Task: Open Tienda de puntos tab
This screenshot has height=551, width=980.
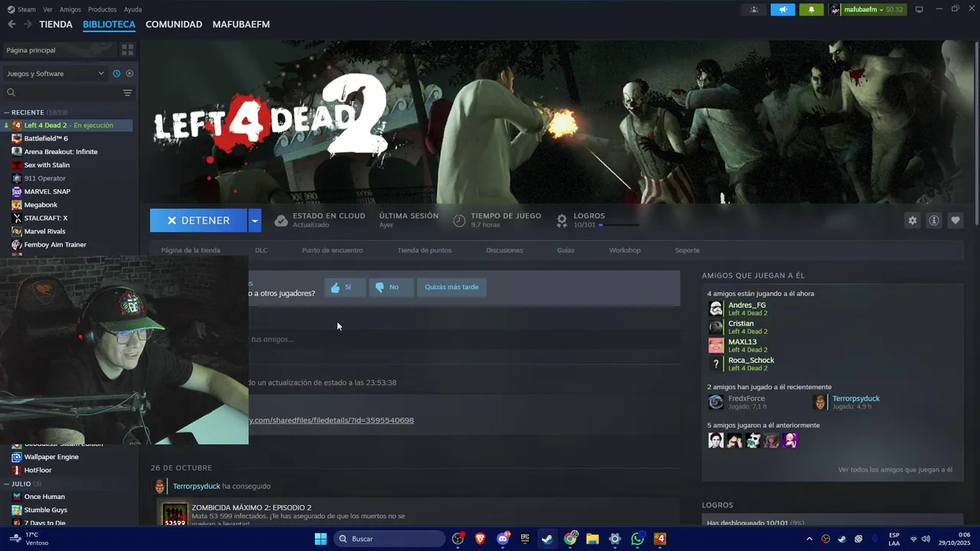Action: pos(424,250)
